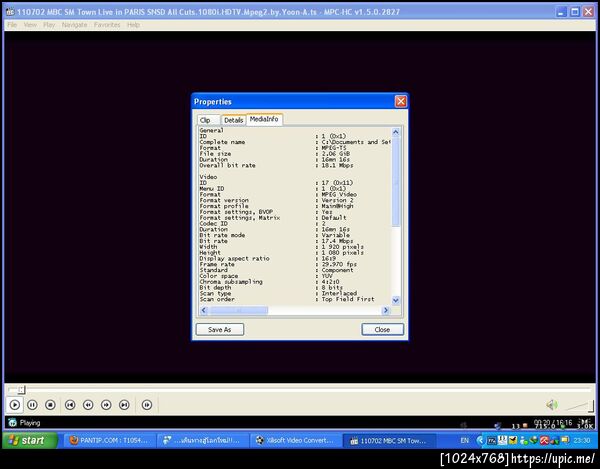Maximize the MPC-HC window
Image resolution: width=600 pixels, height=469 pixels.
[575, 12]
